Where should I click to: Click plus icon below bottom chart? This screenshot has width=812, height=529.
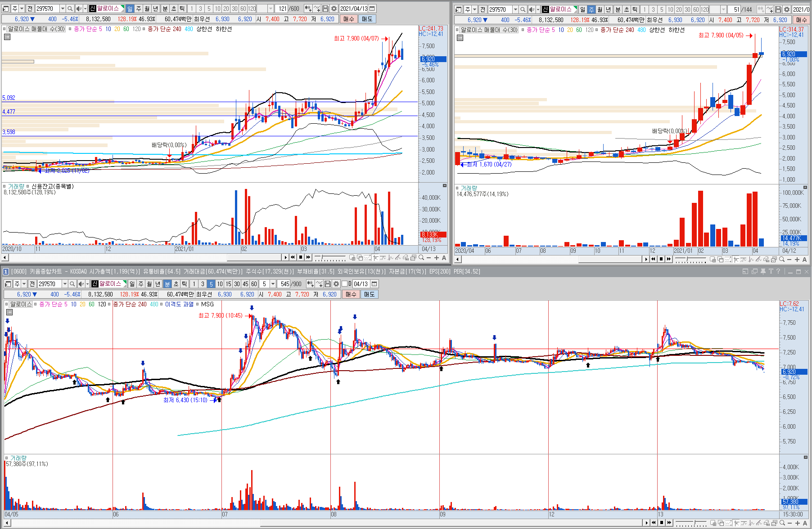pyautogui.click(x=797, y=523)
